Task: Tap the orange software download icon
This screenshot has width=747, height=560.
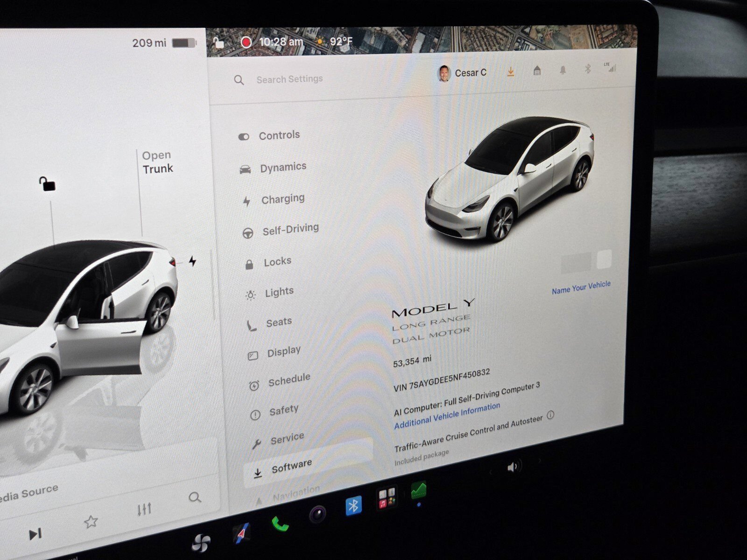Action: (x=511, y=71)
